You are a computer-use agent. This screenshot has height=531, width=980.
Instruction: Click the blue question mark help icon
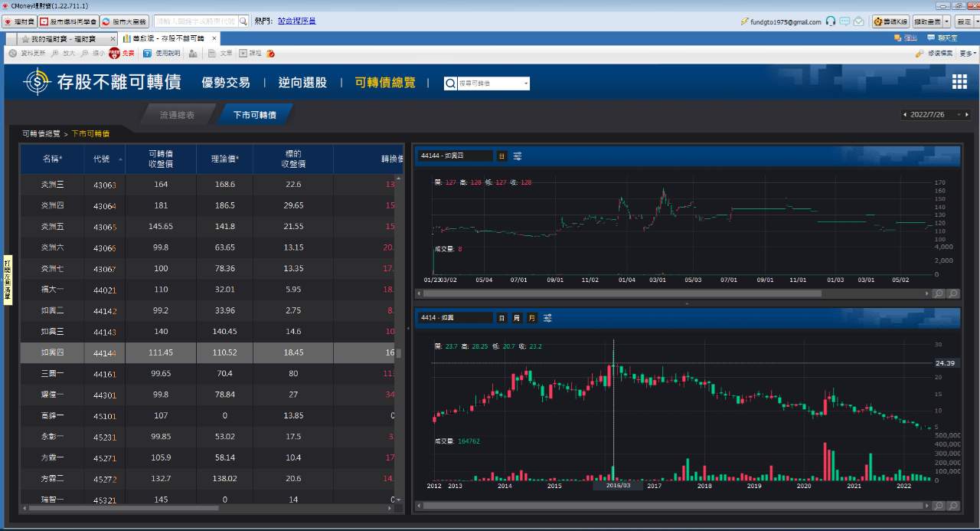(x=147, y=54)
